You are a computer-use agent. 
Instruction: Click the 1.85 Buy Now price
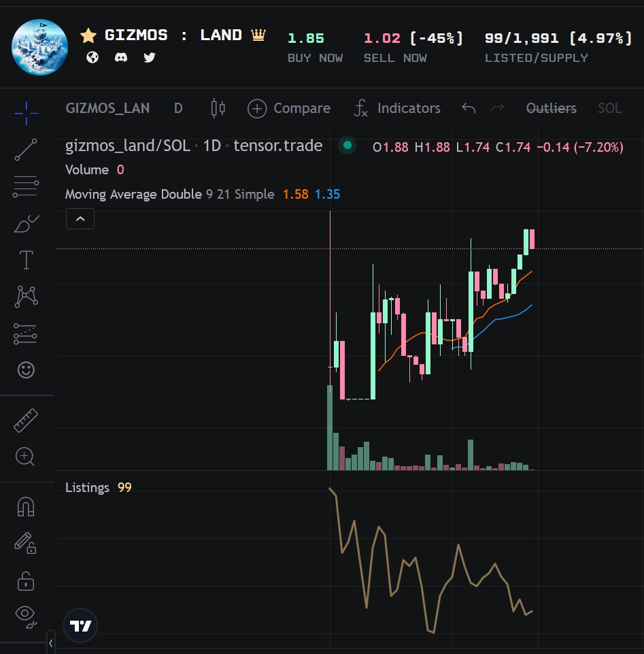(306, 38)
